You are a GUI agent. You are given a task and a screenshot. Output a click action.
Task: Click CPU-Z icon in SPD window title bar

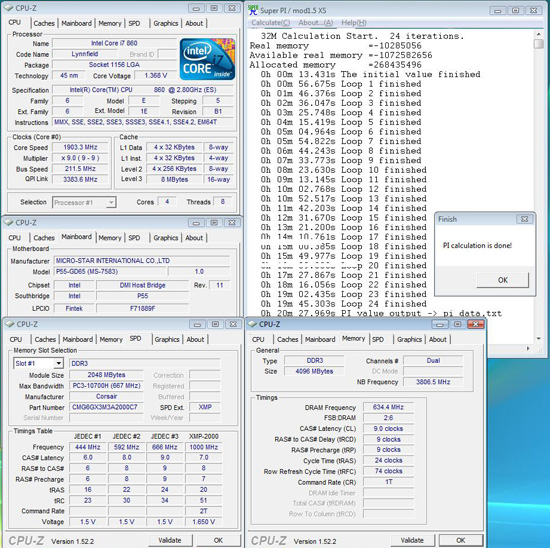pyautogui.click(x=10, y=324)
